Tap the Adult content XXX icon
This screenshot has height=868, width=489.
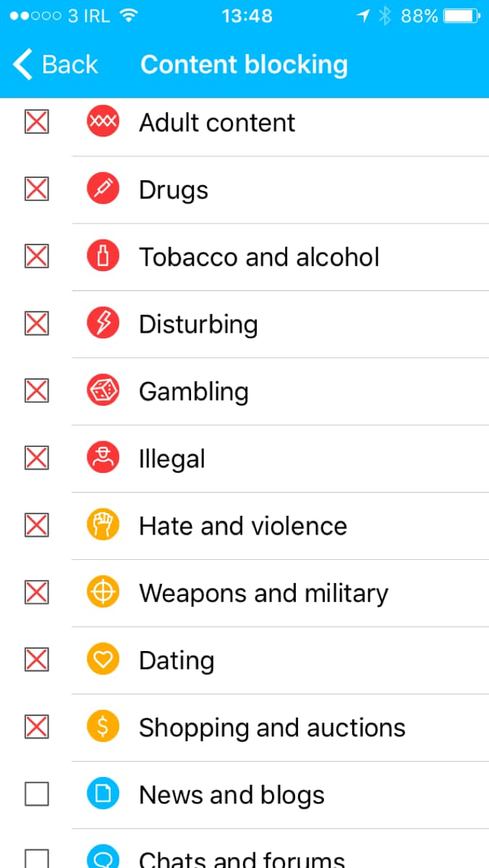click(103, 122)
